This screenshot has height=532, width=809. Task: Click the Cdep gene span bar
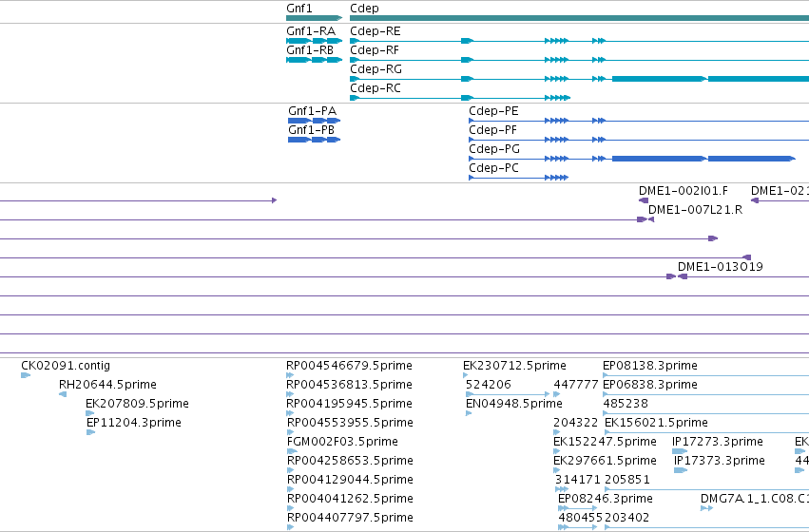tap(579, 18)
